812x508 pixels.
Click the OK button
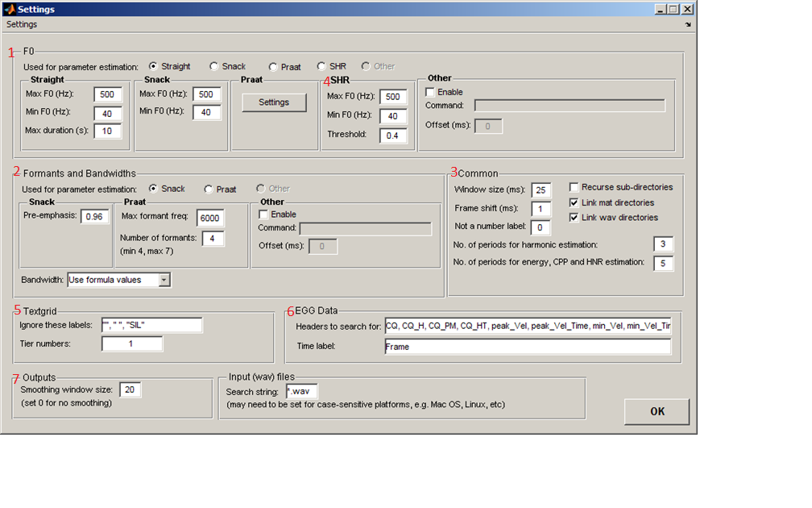[657, 411]
